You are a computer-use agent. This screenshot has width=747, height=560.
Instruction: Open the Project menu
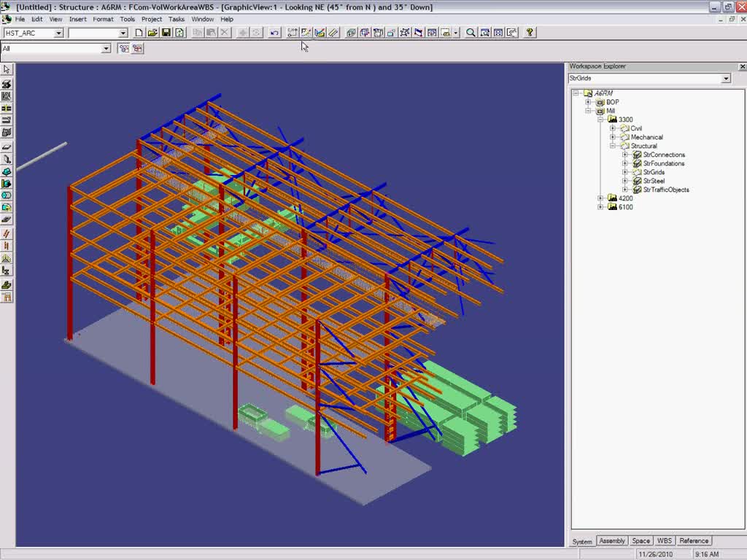click(152, 19)
